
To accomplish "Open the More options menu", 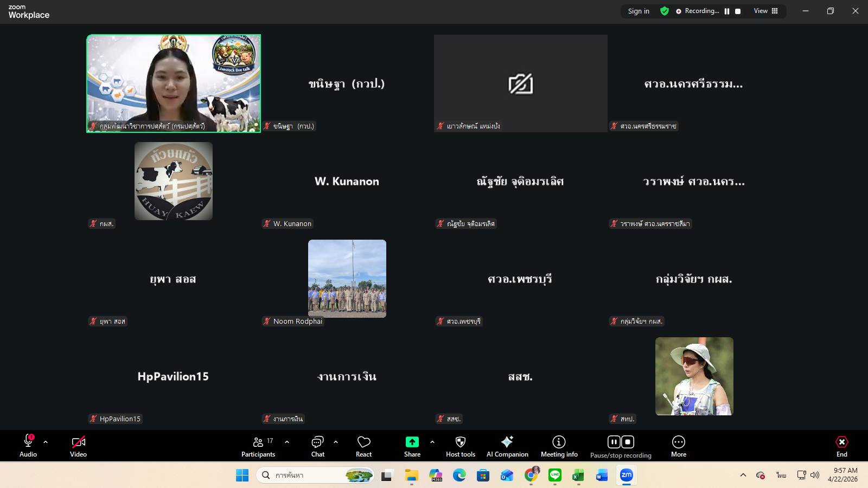I will click(678, 446).
